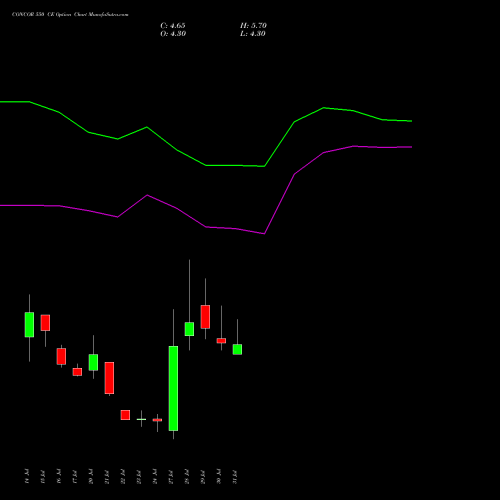
Task: Click the 29 Jul date label
Action: coord(203,476)
